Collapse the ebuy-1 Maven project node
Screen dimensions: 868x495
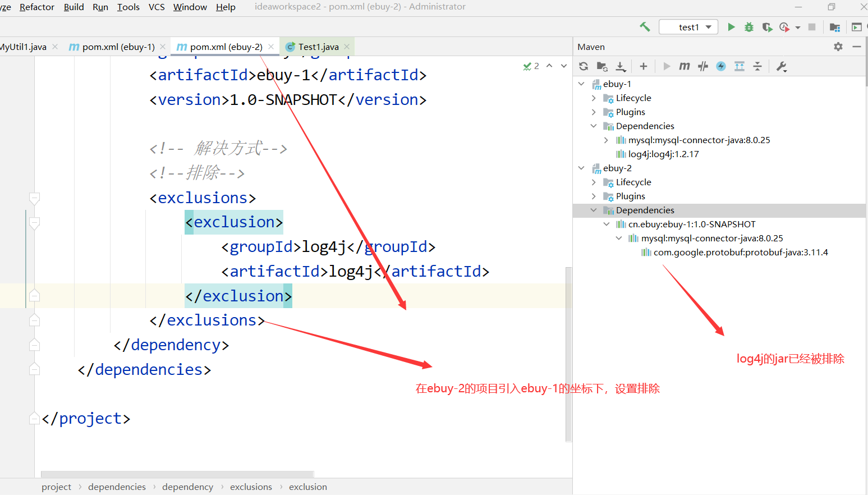pos(581,84)
